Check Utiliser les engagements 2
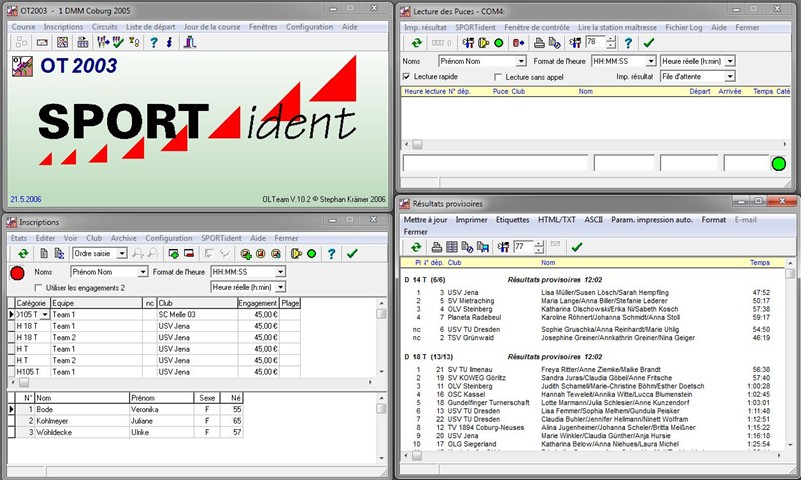This screenshot has width=801, height=480. (x=38, y=288)
